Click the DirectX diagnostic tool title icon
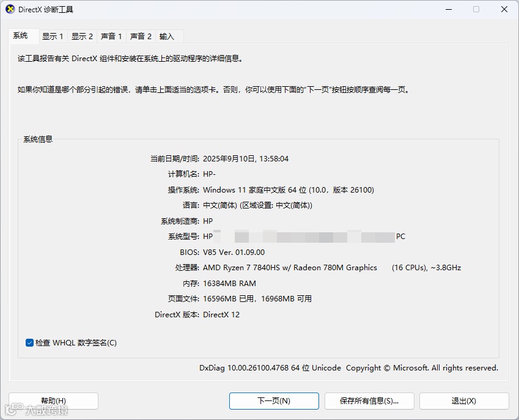519x420 pixels. pyautogui.click(x=10, y=9)
